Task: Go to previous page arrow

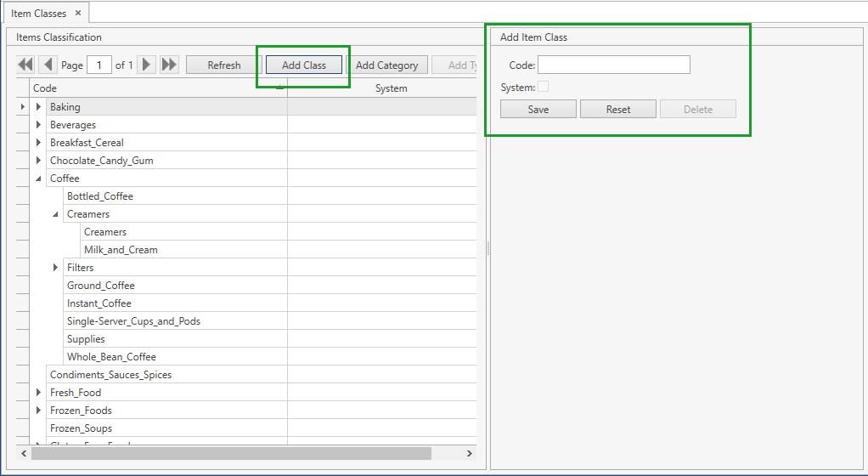Action: [x=48, y=65]
